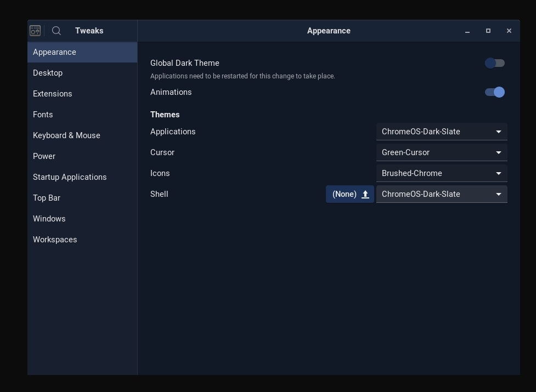This screenshot has width=536, height=392.
Task: Click the upload arrow icon beside (None)
Action: (365, 194)
